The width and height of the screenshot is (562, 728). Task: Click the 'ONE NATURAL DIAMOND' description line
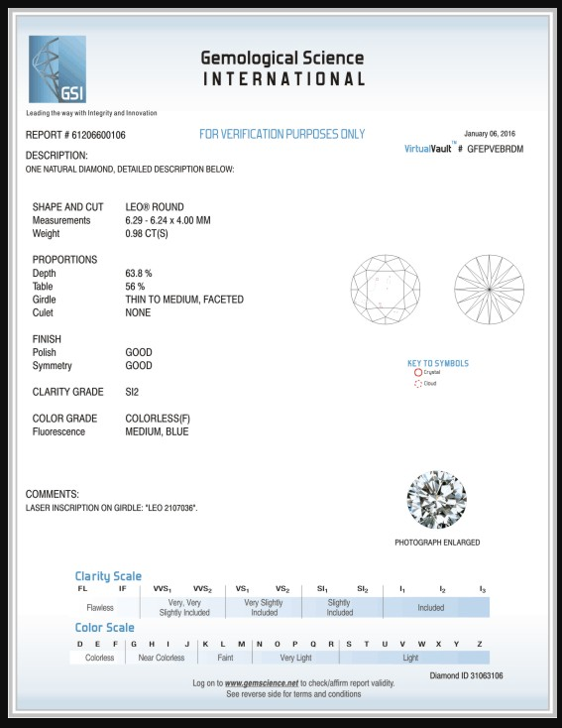tap(130, 170)
